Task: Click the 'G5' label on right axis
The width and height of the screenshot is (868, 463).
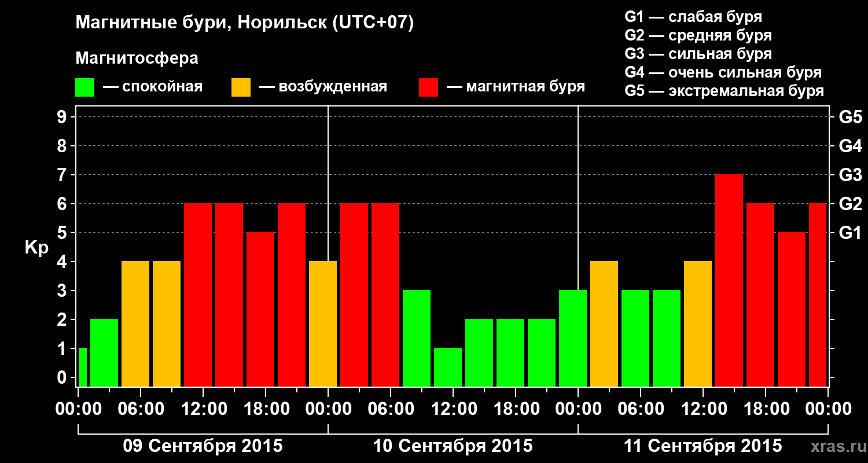Action: (850, 117)
